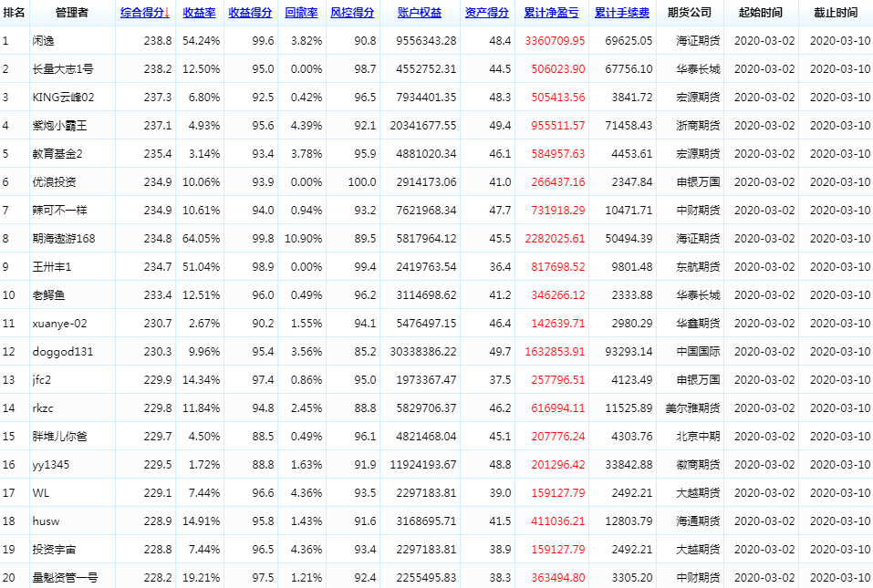Sort by 回撤率 column header
The image size is (873, 588).
pos(301,13)
